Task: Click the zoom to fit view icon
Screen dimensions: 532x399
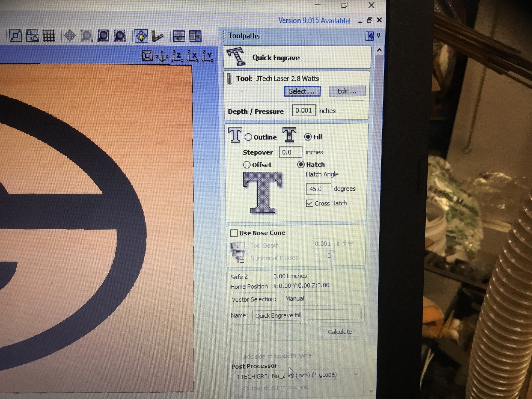Action: tap(147, 56)
